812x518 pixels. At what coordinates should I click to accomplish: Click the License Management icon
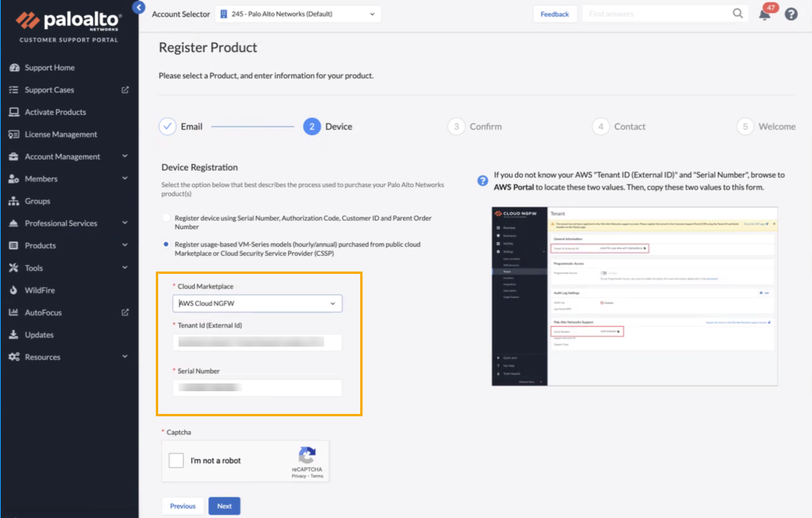(14, 135)
